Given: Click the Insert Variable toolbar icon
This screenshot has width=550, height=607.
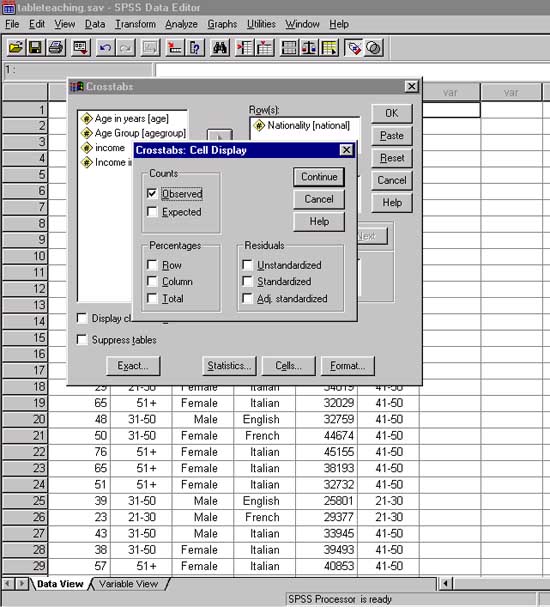Looking at the screenshot, I should 265,48.
